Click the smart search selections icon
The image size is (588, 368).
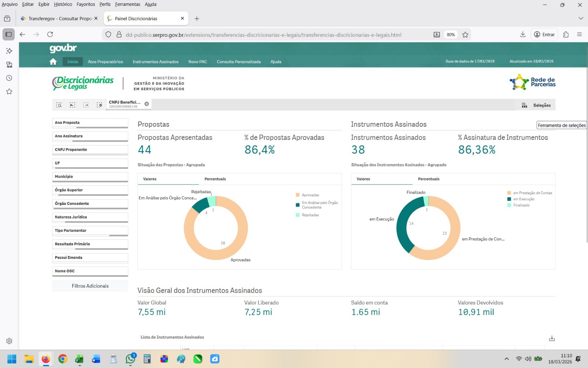(59, 105)
